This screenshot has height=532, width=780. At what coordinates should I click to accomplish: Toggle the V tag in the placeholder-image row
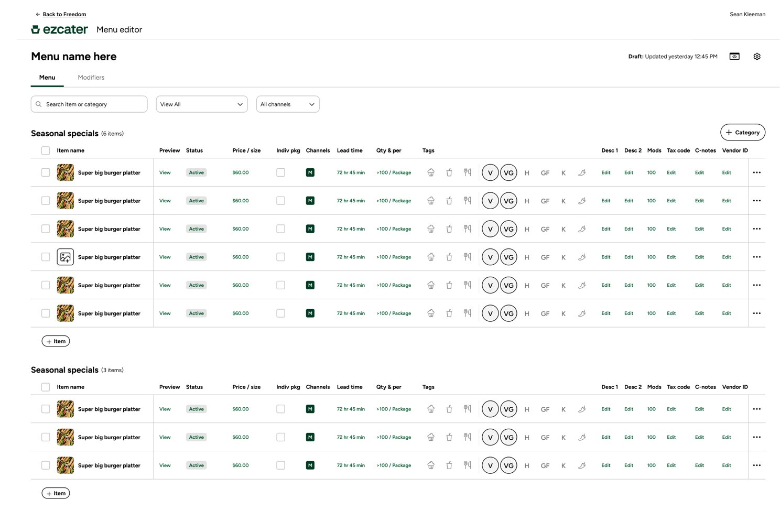click(x=490, y=257)
